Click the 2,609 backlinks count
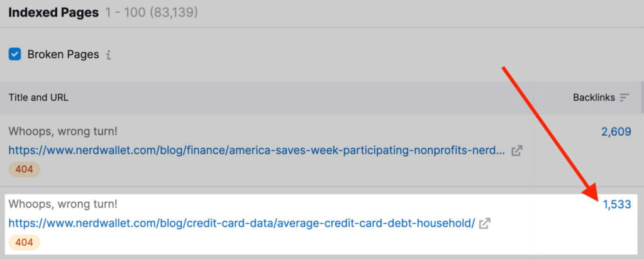This screenshot has width=644, height=259. [616, 131]
